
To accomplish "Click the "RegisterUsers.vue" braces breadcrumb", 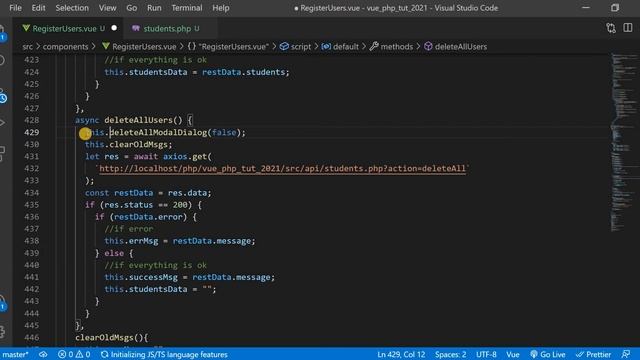I will coord(228,47).
